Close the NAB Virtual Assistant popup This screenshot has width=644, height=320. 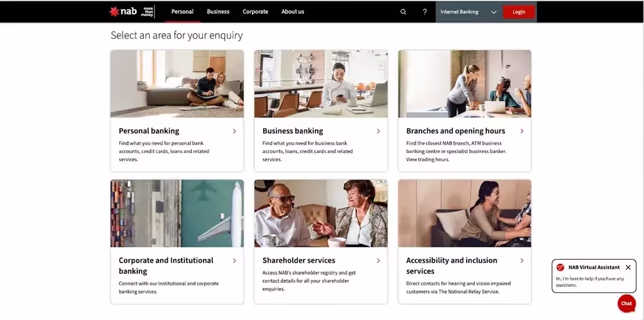point(628,267)
